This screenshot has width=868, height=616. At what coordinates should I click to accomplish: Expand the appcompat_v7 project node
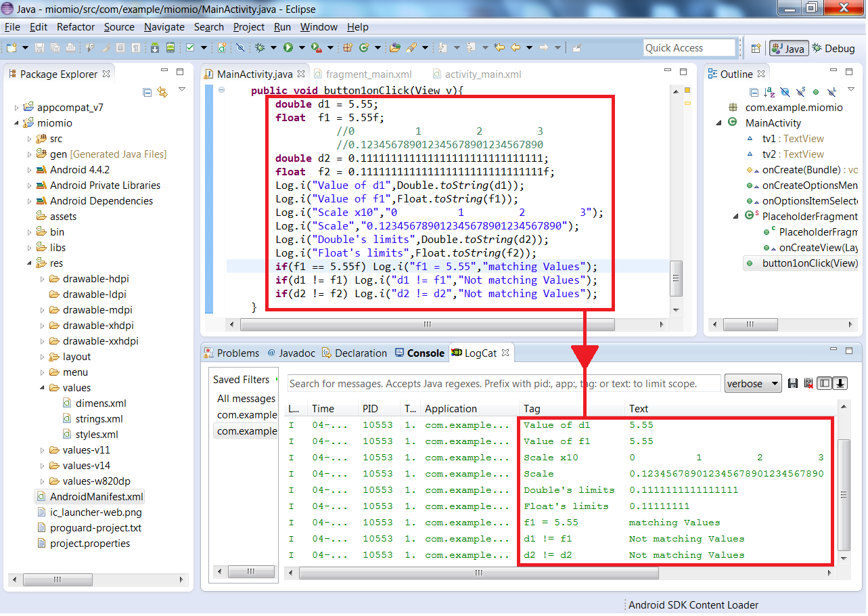pyautogui.click(x=18, y=108)
